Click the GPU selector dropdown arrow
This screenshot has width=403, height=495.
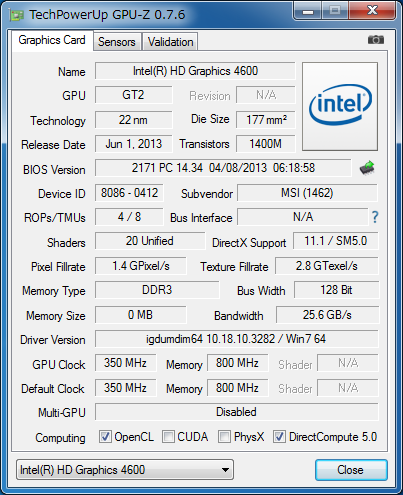pyautogui.click(x=225, y=470)
